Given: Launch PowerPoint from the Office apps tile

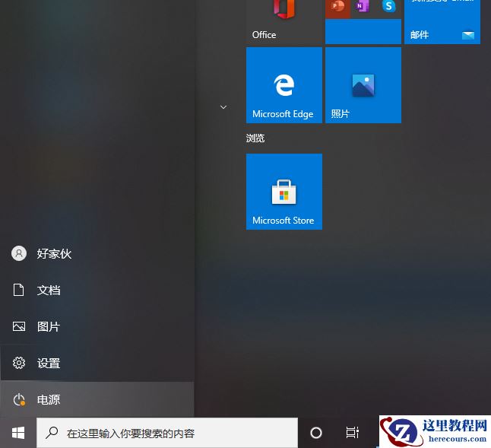Looking at the screenshot, I should pos(337,8).
